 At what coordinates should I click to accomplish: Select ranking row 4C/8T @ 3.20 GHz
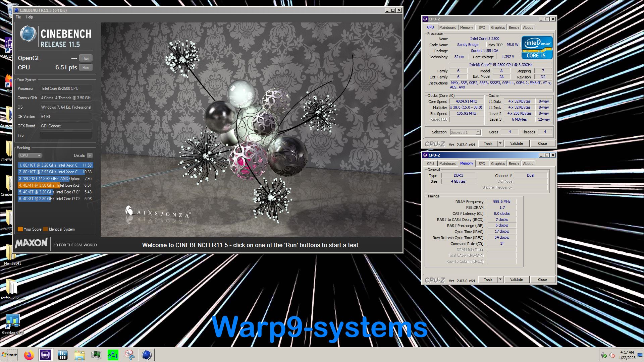click(x=55, y=192)
